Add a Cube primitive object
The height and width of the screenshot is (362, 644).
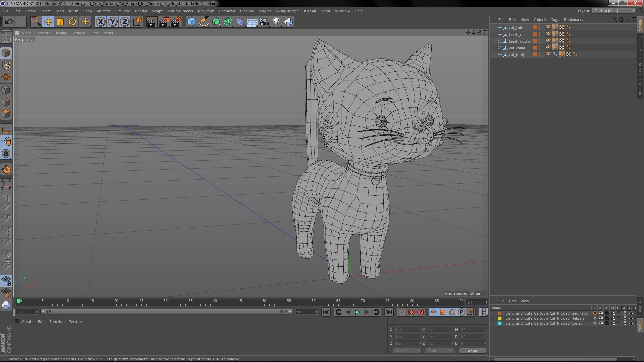[192, 22]
